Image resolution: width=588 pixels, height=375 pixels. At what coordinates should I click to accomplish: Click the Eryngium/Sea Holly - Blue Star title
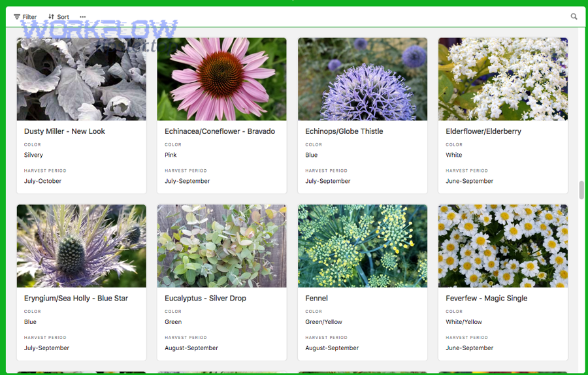(x=76, y=299)
